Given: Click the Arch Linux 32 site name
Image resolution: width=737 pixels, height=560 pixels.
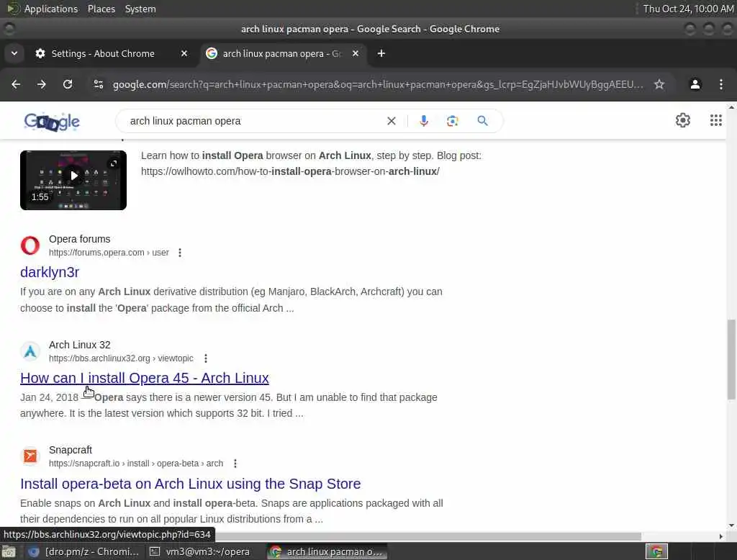Looking at the screenshot, I should tap(79, 345).
